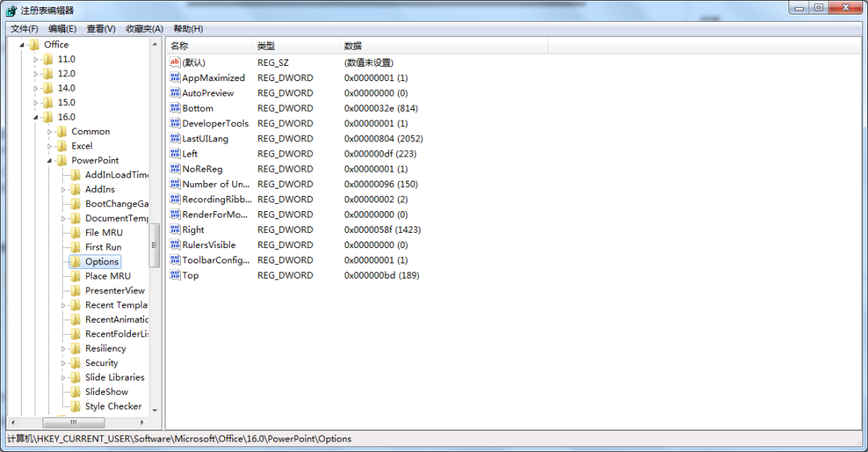Open the 帮助(H) menu
This screenshot has width=868, height=452.
pos(188,29)
